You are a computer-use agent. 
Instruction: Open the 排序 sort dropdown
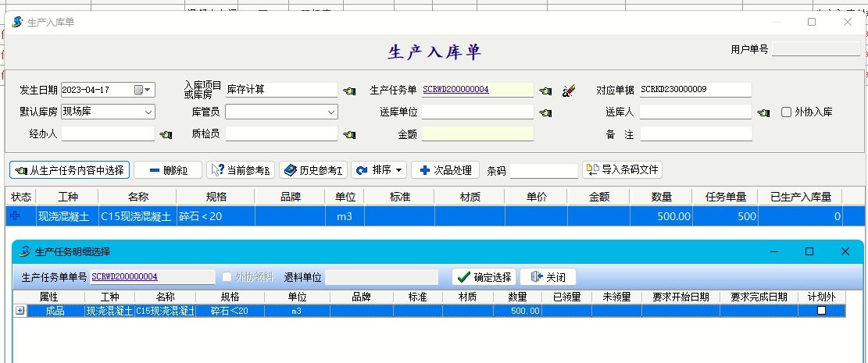coord(380,170)
